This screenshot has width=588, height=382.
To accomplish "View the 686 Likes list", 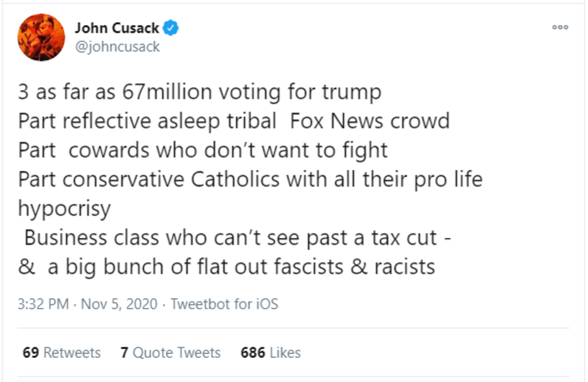I will [271, 352].
